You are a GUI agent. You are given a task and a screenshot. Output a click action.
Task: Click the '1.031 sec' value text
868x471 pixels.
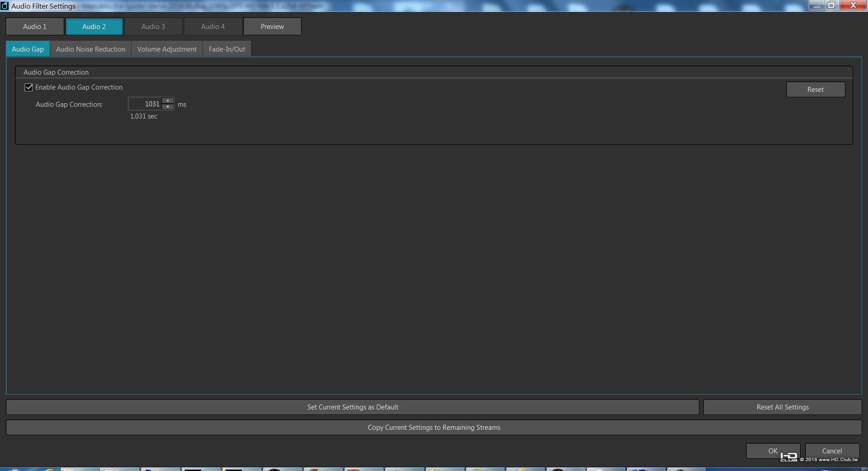tap(144, 116)
